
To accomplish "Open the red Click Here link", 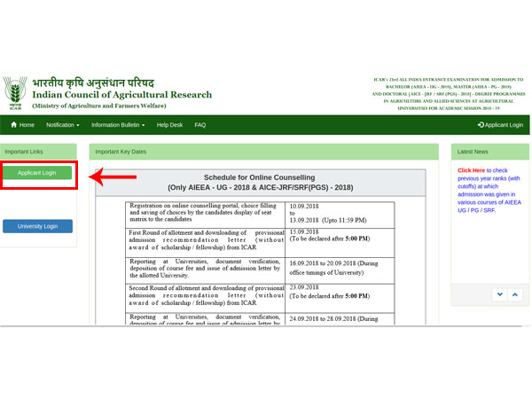I will 472,170.
